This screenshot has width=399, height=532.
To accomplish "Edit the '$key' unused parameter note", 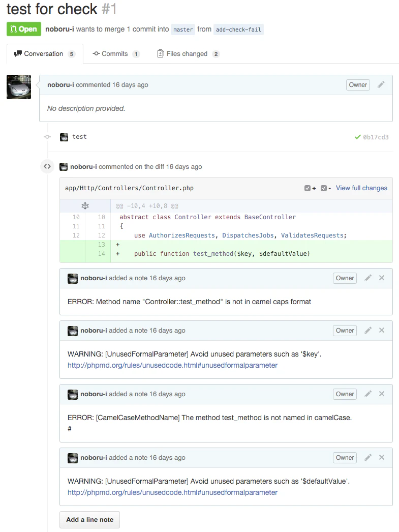I will pyautogui.click(x=368, y=330).
